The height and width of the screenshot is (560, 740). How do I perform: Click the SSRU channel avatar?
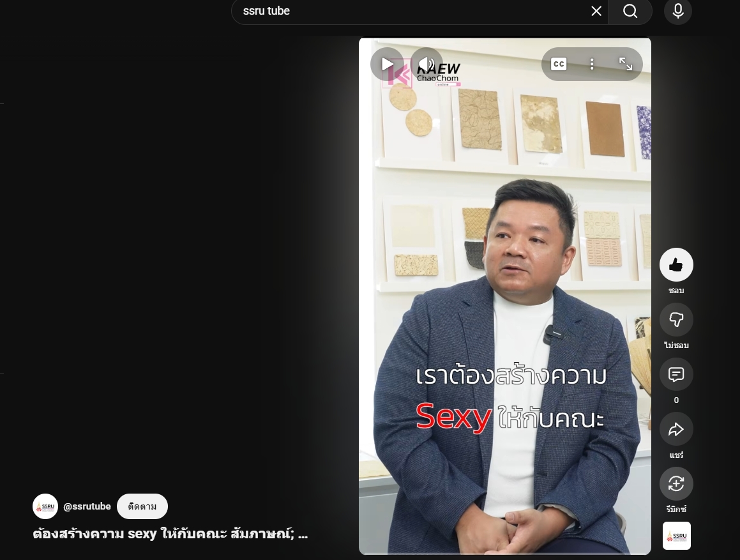click(x=45, y=506)
